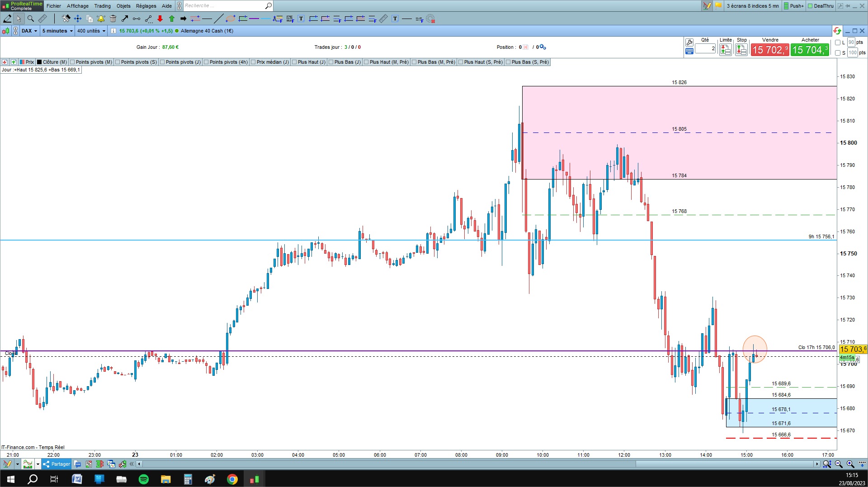Click the Recherche search field
The width and height of the screenshot is (868, 487).
coord(224,6)
